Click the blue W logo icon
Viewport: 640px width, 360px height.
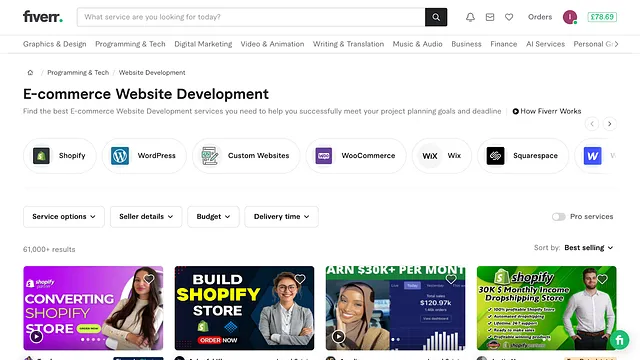click(x=593, y=156)
